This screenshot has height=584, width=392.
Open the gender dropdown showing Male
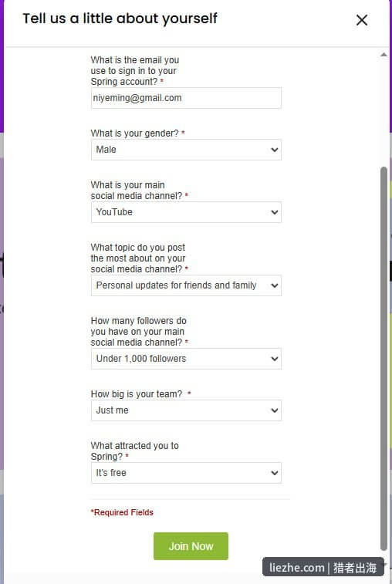click(x=186, y=150)
